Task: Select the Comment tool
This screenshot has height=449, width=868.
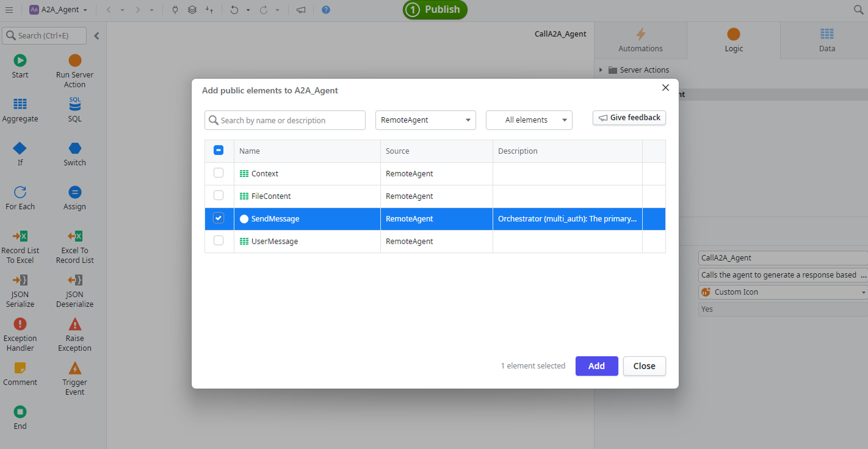Action: (20, 373)
